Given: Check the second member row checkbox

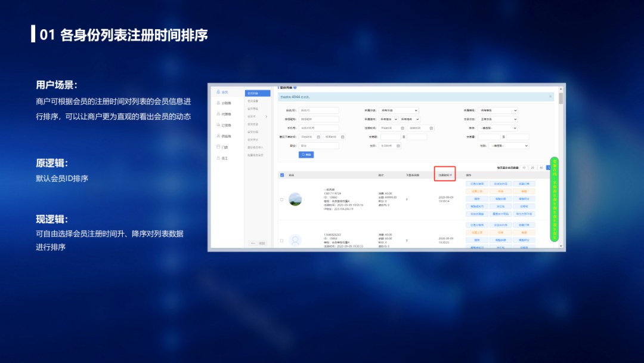Looking at the screenshot, I should [282, 241].
